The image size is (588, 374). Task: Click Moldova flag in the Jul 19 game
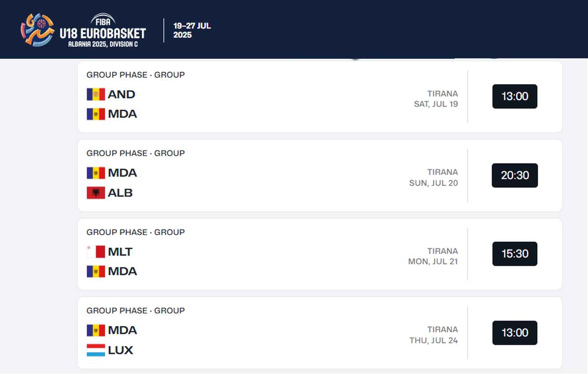[96, 114]
